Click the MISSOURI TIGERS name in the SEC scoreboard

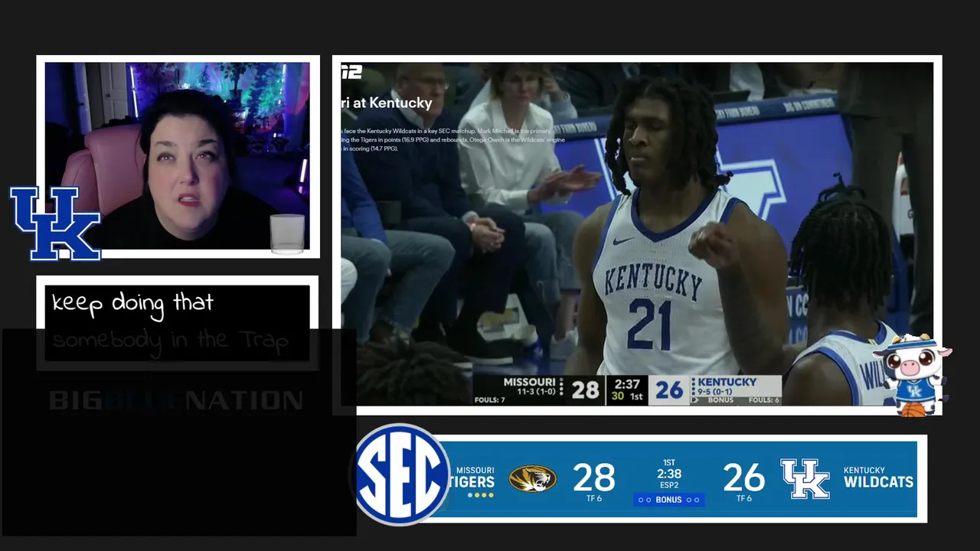pyautogui.click(x=472, y=478)
